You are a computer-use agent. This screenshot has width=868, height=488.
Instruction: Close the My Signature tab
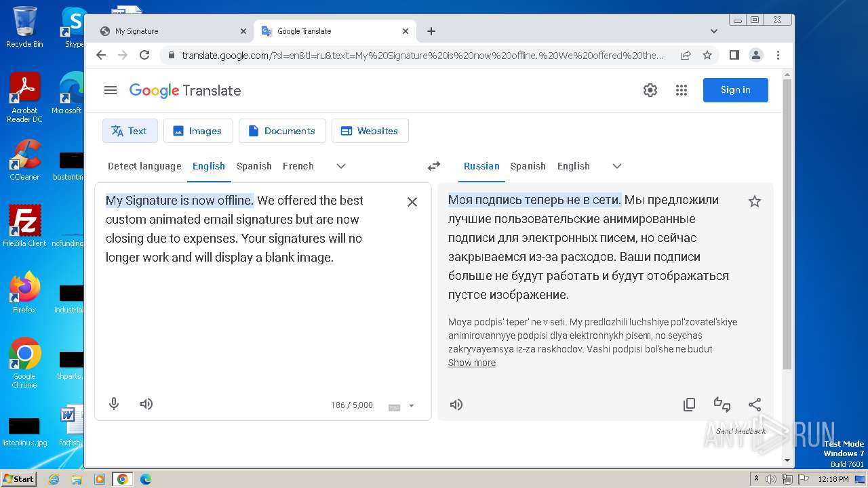243,31
